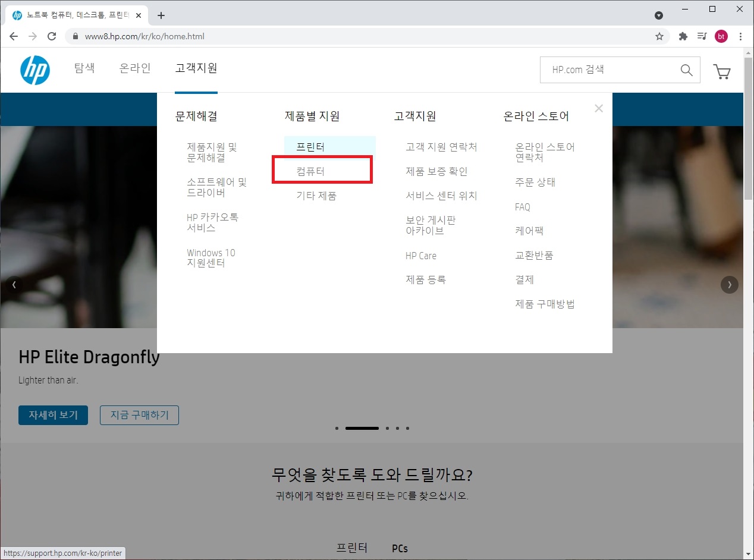The width and height of the screenshot is (754, 560).
Task: Click the 제품별 지원 column heading
Action: tap(312, 116)
